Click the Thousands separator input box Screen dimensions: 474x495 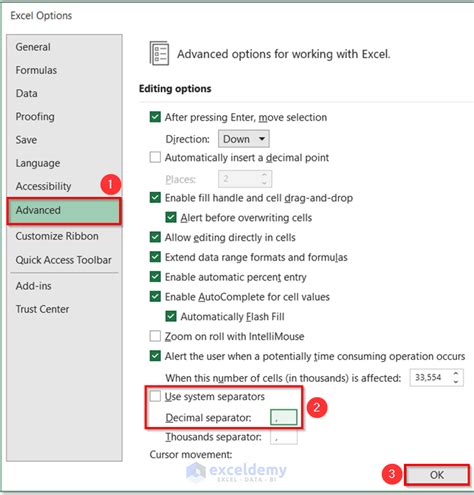[x=284, y=437]
